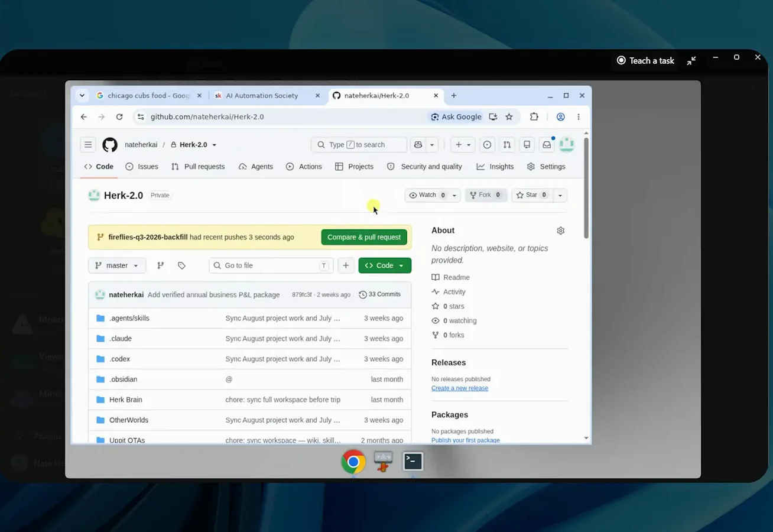Open the Insights tab
Screen dimensions: 773x532
click(x=495, y=167)
